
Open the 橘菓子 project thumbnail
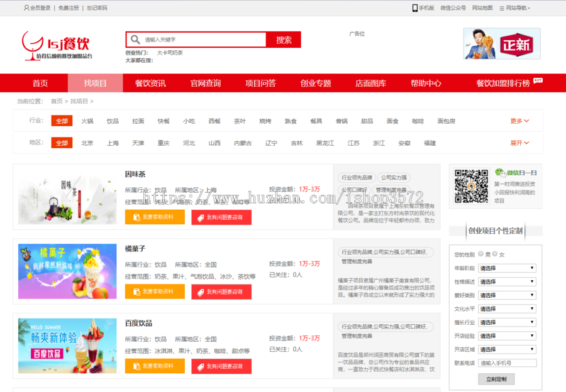[67, 271]
